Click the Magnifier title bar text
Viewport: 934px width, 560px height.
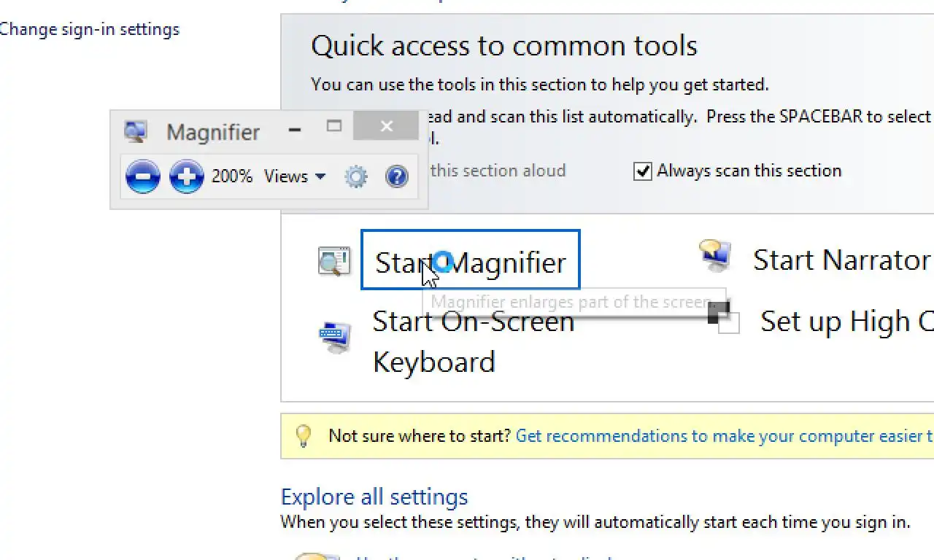pos(213,133)
